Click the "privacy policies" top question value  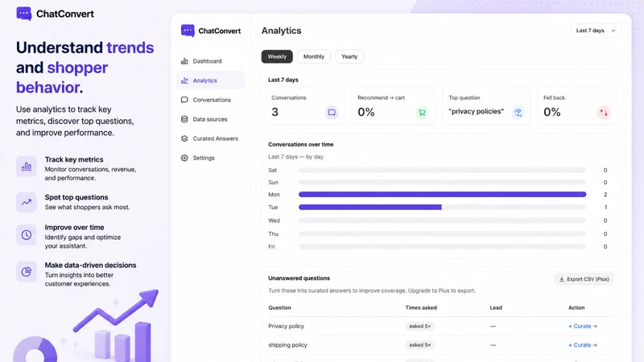tap(476, 112)
